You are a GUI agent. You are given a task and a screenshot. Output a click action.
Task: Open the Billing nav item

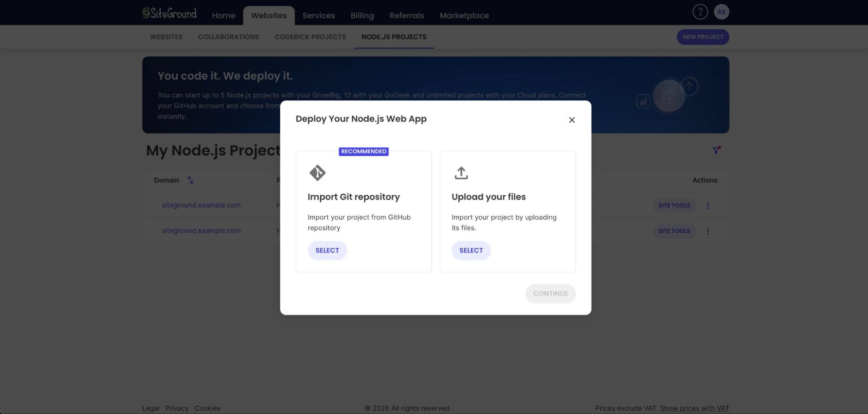(x=362, y=16)
